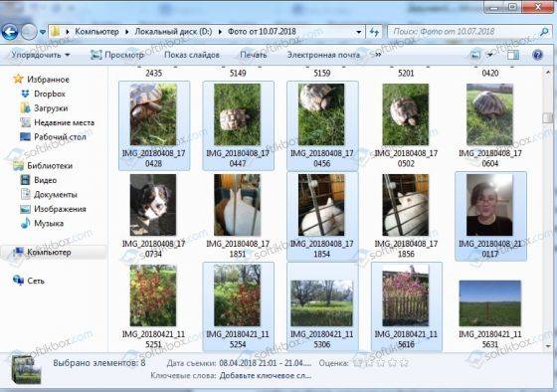
Task: Click the search magnifier icon
Action: (x=544, y=32)
